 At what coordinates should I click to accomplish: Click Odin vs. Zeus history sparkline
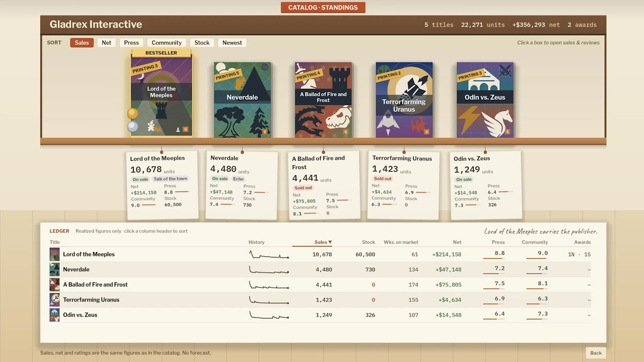(268, 315)
